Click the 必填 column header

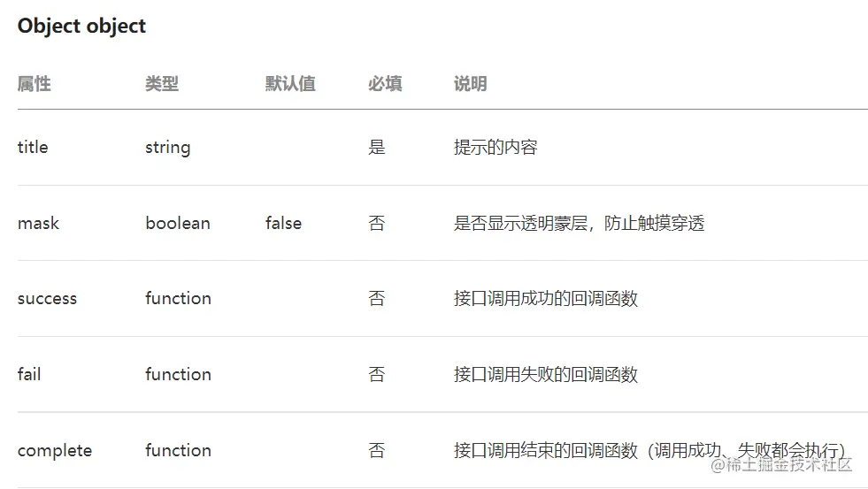pyautogui.click(x=385, y=84)
